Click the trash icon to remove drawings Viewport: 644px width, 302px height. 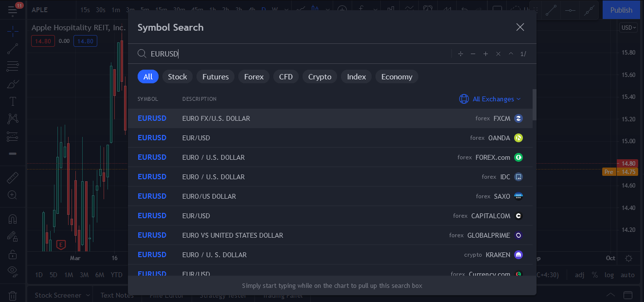click(13, 296)
